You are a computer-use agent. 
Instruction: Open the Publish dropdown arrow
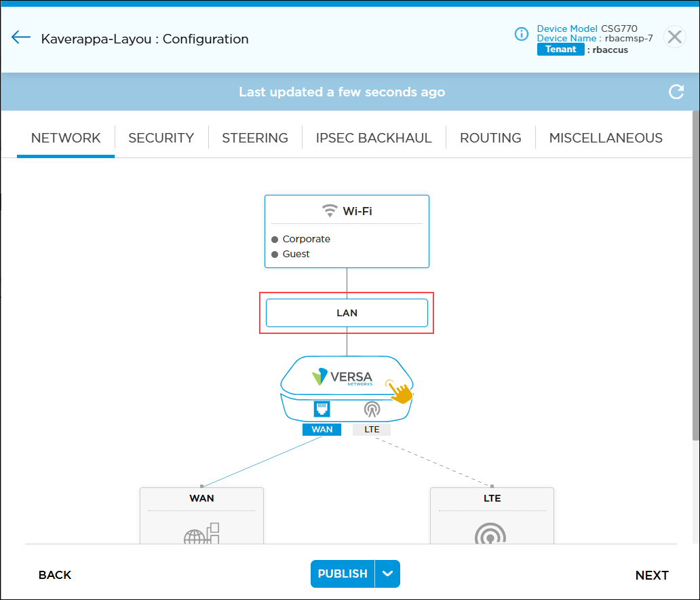(387, 574)
